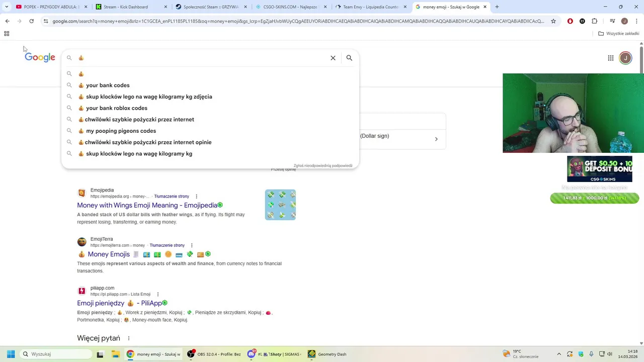The height and width of the screenshot is (362, 644).
Task: Switch to the CSGO-SKINS.COM tab
Action: [289, 7]
